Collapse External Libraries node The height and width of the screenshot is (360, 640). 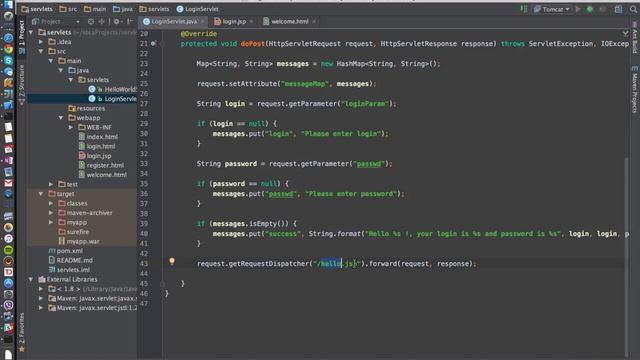coord(31,279)
